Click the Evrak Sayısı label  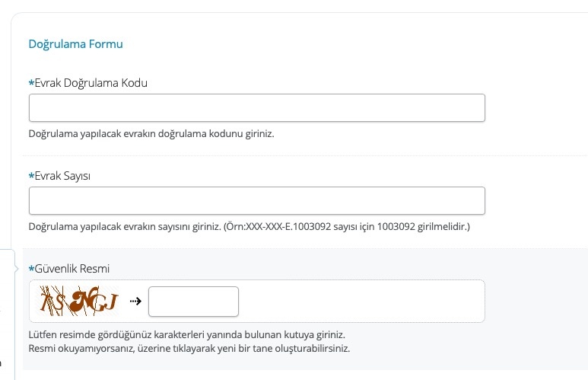[x=62, y=176]
